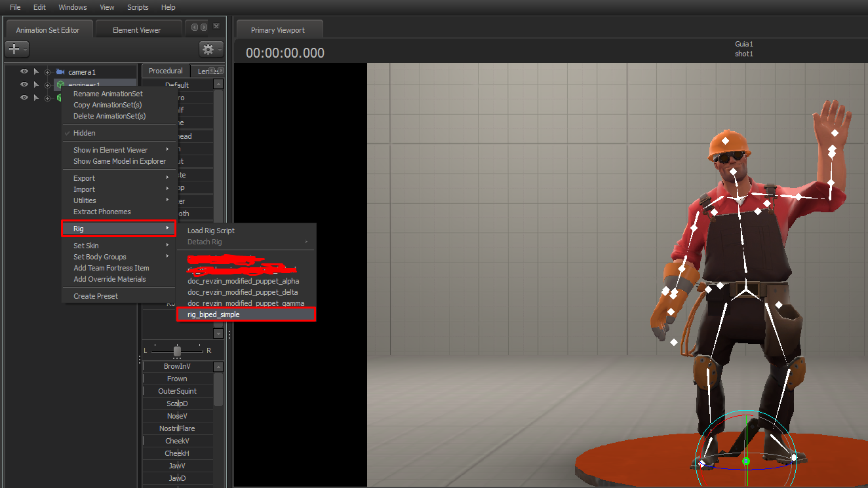This screenshot has height=488, width=868.
Task: Click scroll-up arrow of facial controls list
Action: [218, 367]
